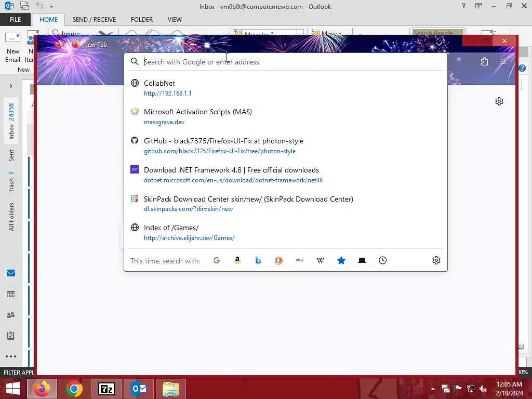Open Outlook People navigation icon

coord(11,315)
